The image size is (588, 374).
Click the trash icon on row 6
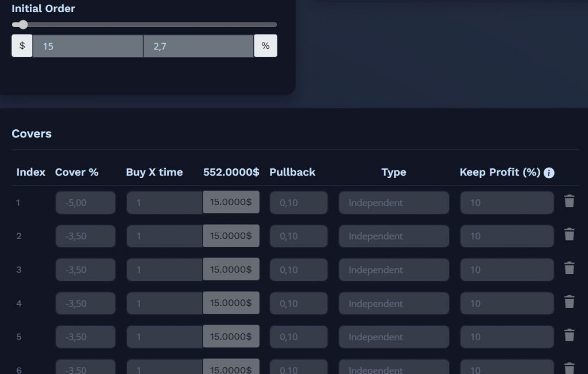(569, 368)
